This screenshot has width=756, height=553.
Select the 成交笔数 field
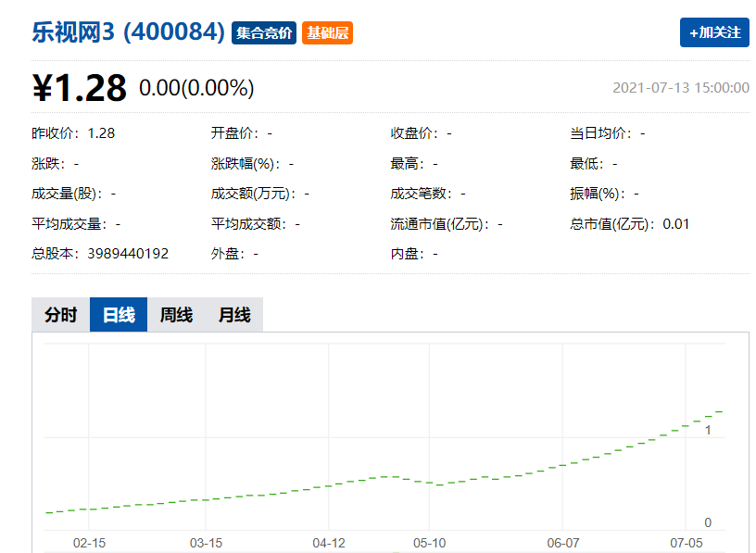(428, 194)
